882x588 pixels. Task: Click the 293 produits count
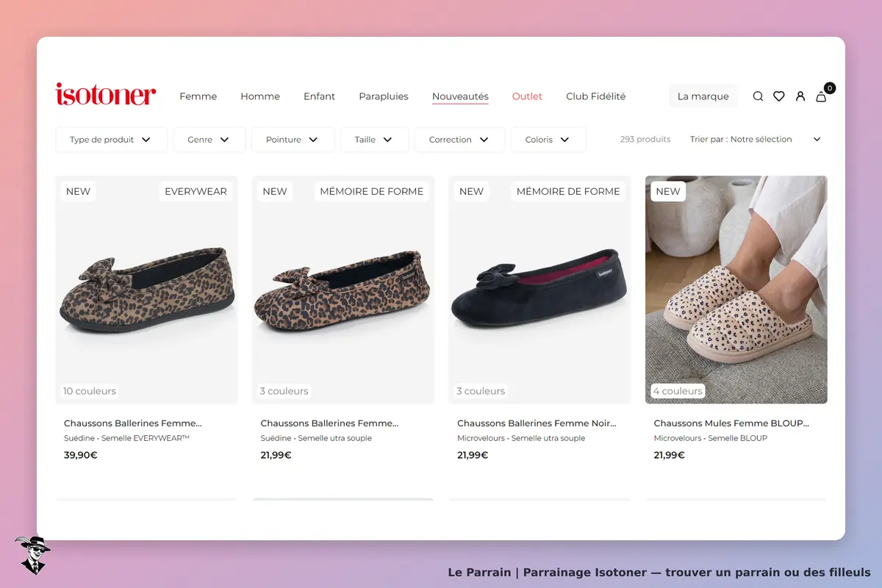point(645,139)
